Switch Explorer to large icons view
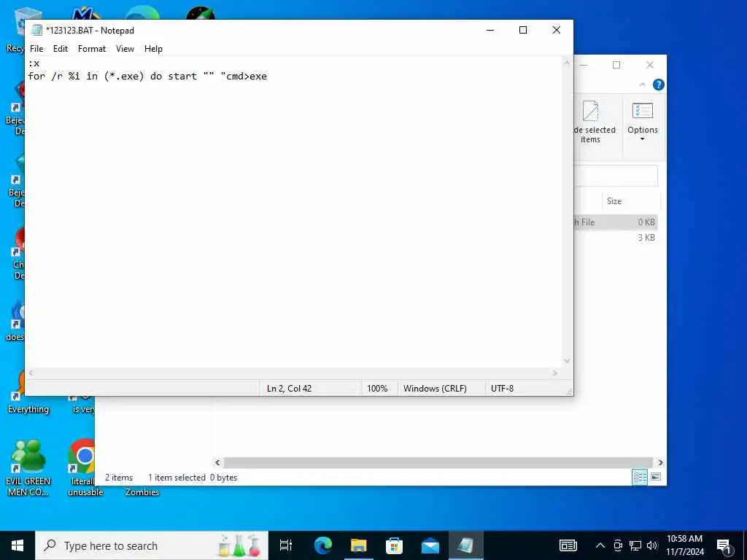 (656, 477)
